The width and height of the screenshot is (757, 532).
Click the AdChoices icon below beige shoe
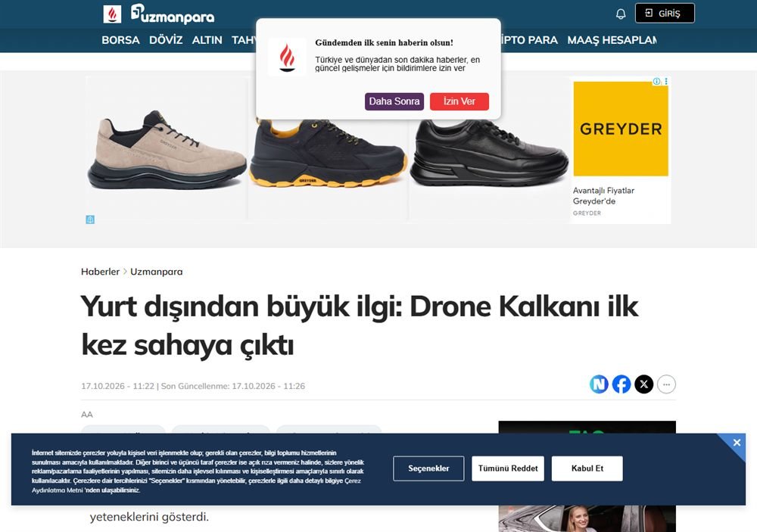(x=90, y=219)
